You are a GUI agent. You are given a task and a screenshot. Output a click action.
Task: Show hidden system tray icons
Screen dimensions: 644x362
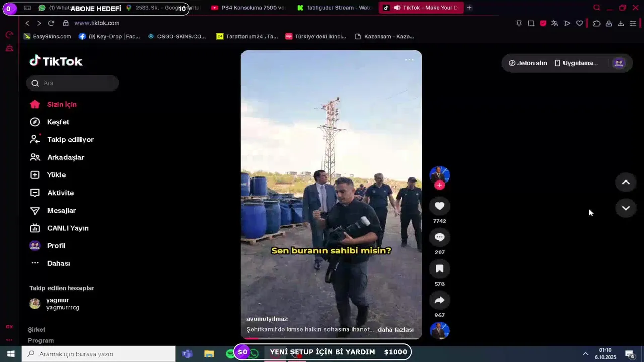coord(585,354)
